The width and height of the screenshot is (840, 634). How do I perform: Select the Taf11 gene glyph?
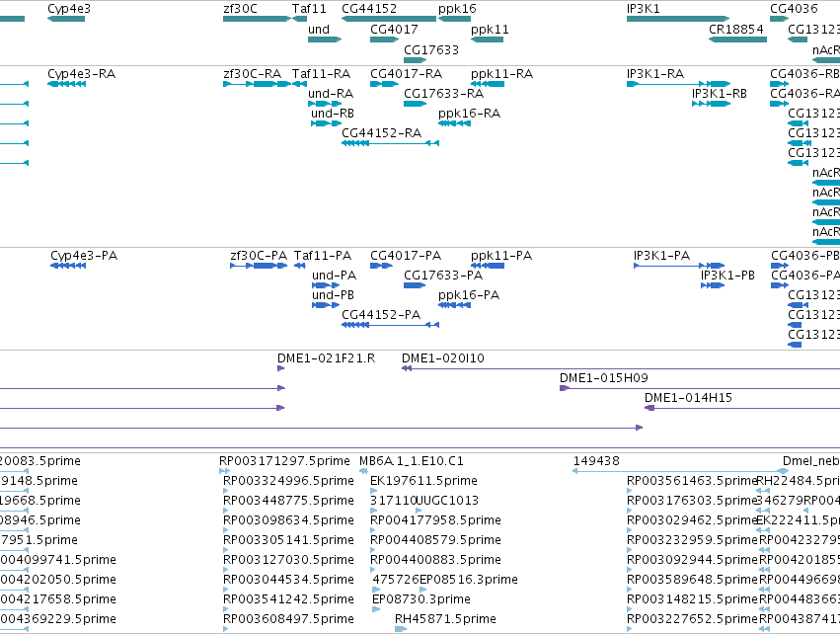(x=299, y=19)
